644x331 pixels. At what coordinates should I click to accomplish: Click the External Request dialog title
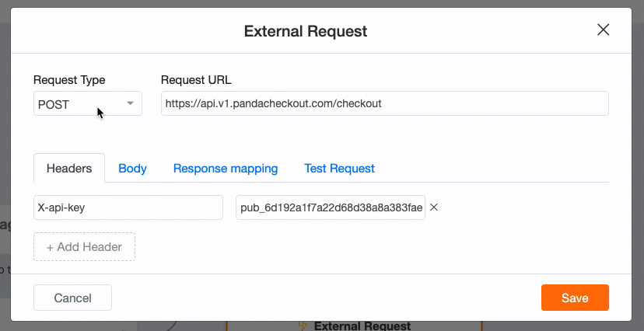coord(306,31)
